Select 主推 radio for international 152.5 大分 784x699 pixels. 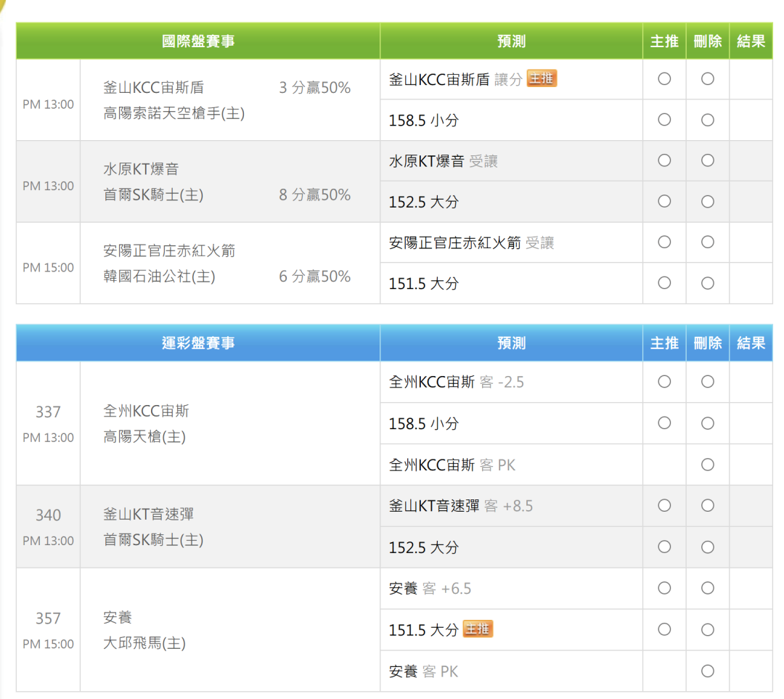[x=664, y=202]
